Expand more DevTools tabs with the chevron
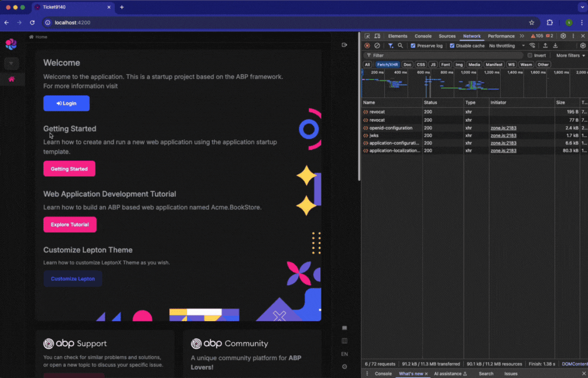 [522, 36]
